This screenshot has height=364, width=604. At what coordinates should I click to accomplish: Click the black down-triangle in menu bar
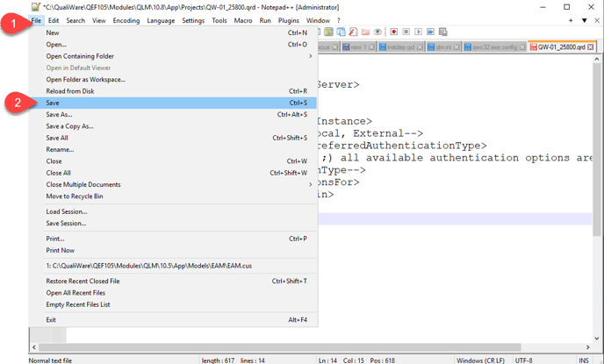pyautogui.click(x=585, y=20)
